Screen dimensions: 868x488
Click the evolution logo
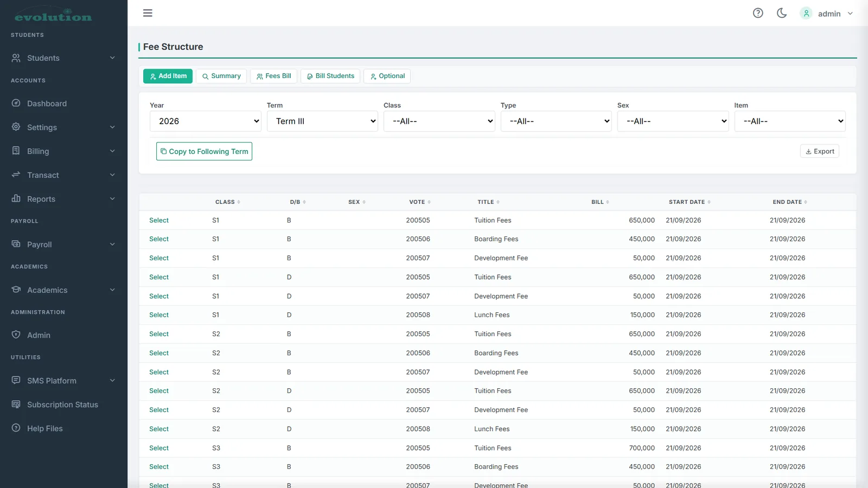pyautogui.click(x=53, y=15)
